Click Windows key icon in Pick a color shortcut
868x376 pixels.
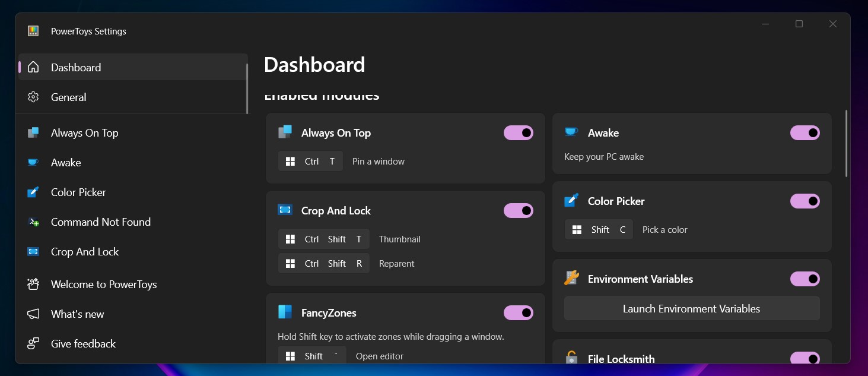coord(577,230)
